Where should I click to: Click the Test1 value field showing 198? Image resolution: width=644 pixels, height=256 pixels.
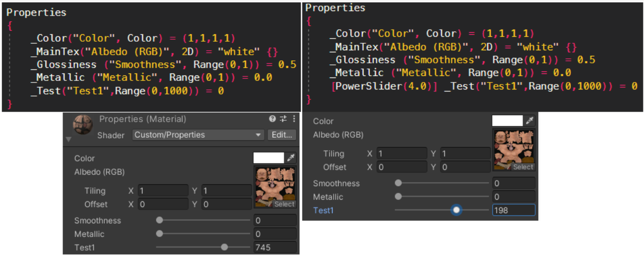pyautogui.click(x=513, y=210)
